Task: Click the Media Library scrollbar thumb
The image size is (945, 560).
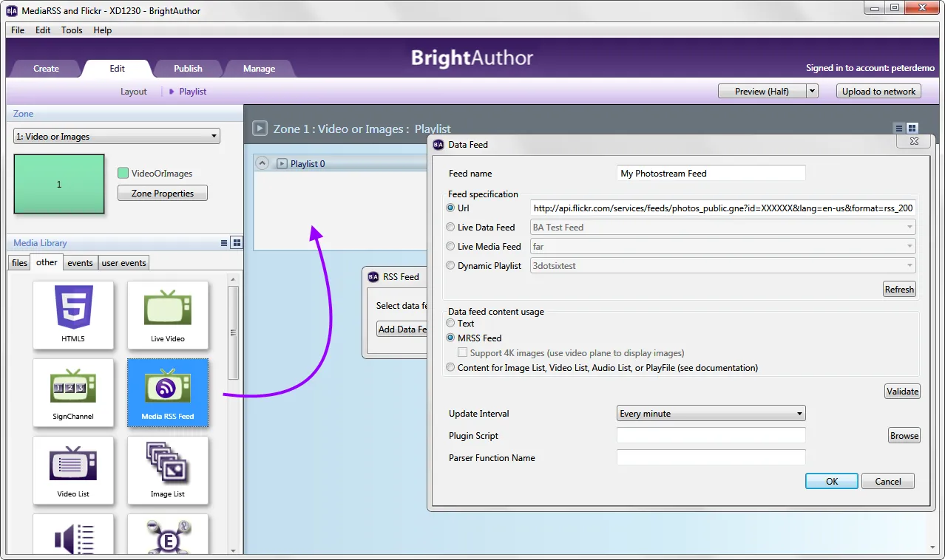Action: tap(233, 332)
